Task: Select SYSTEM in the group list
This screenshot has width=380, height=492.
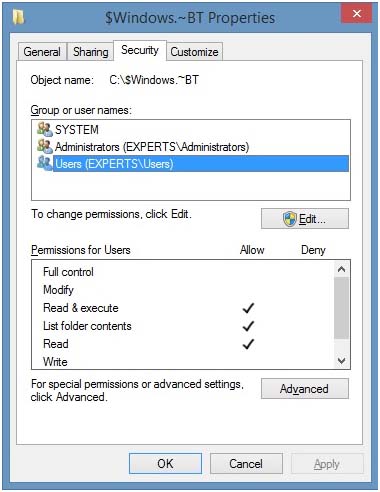Action: click(x=77, y=129)
